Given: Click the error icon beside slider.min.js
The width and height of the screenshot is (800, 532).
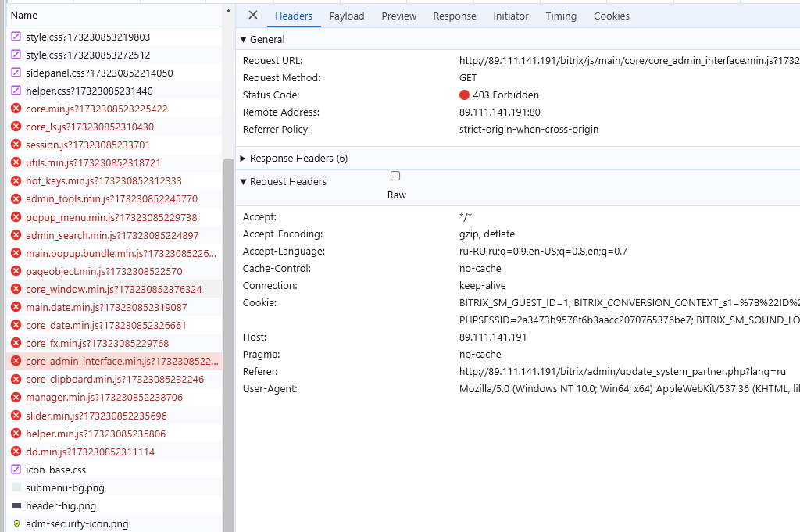Looking at the screenshot, I should click(16, 416).
